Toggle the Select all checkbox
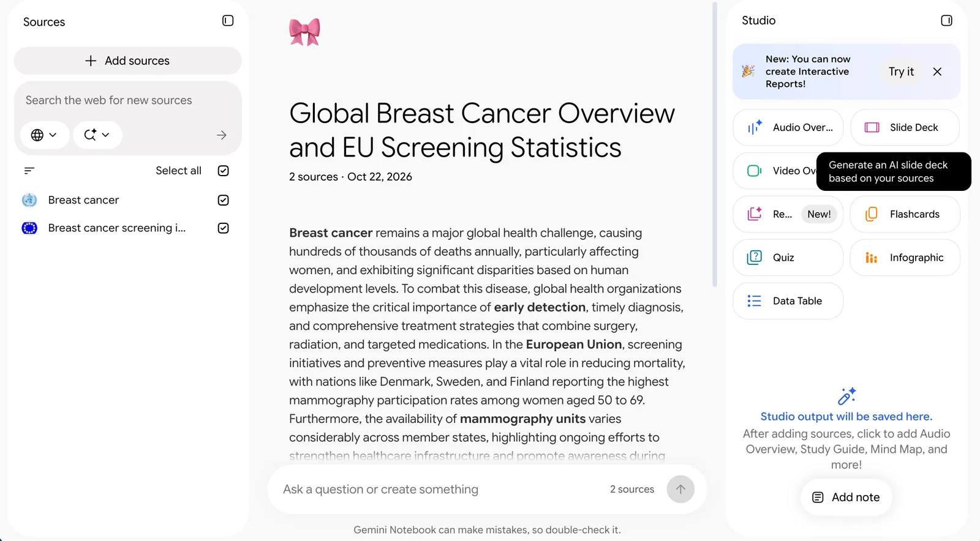Image resolution: width=980 pixels, height=541 pixels. tap(224, 171)
